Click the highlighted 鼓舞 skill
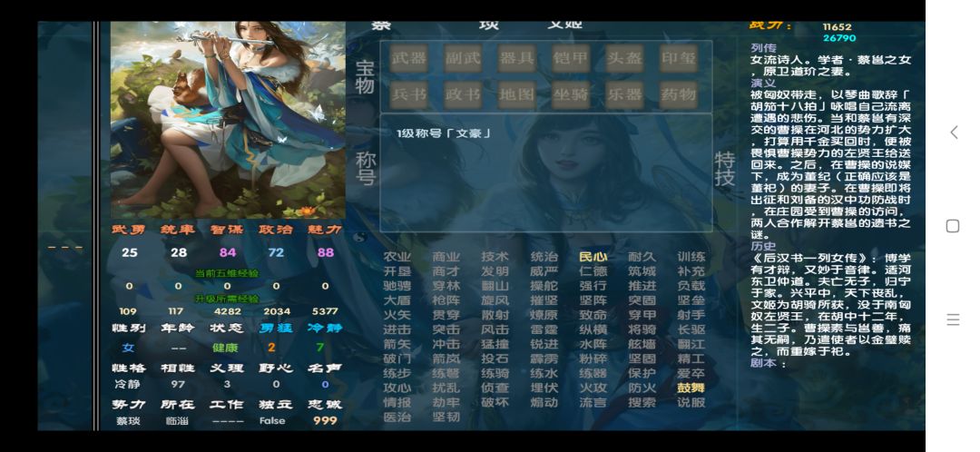This screenshot has height=452, width=980. (x=691, y=388)
